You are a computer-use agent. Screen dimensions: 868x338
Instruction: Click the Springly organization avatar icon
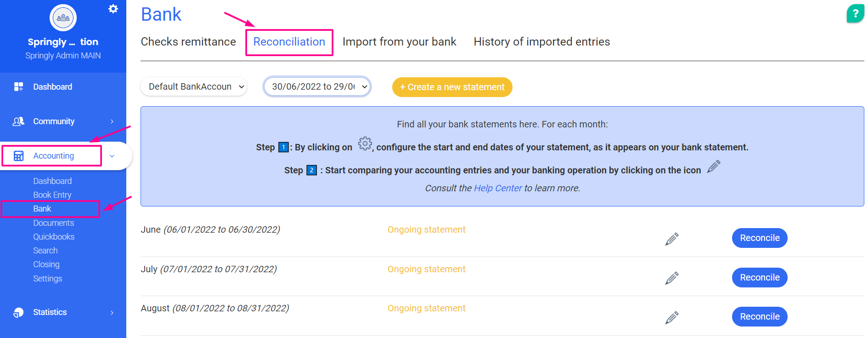pyautogui.click(x=63, y=18)
